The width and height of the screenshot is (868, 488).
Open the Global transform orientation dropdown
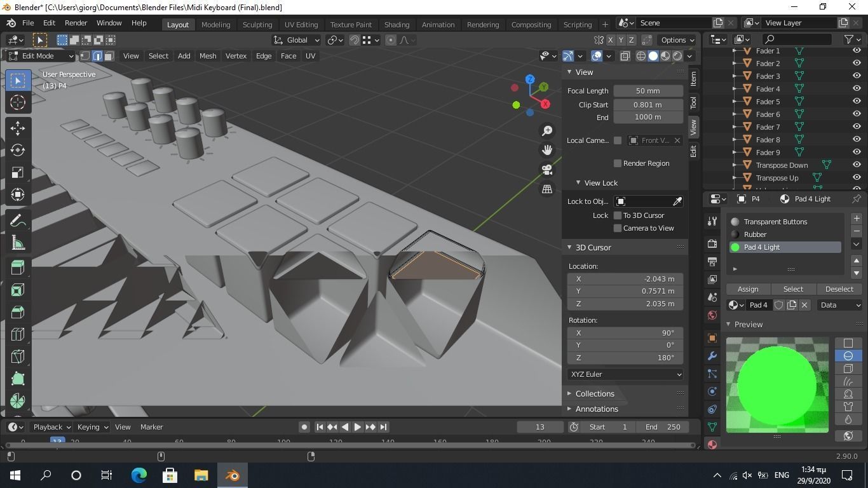[x=296, y=40]
